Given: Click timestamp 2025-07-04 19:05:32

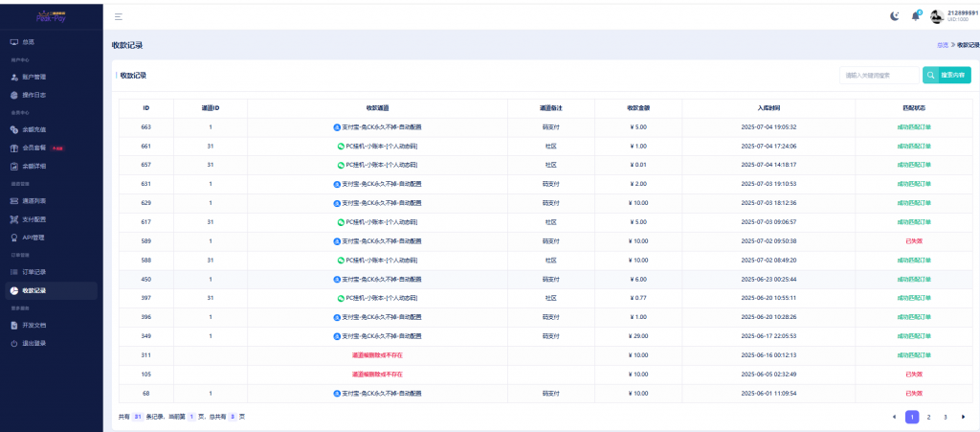Looking at the screenshot, I should [768, 126].
